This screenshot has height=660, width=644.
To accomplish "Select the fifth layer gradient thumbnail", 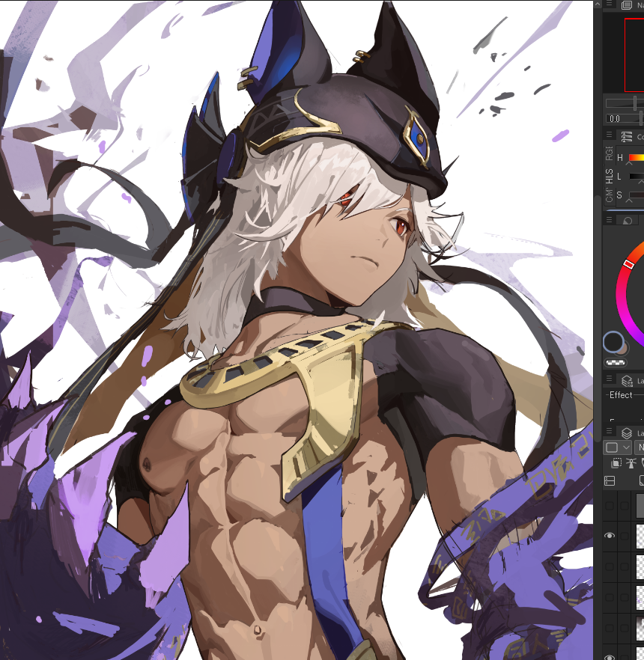I will pyautogui.click(x=640, y=628).
